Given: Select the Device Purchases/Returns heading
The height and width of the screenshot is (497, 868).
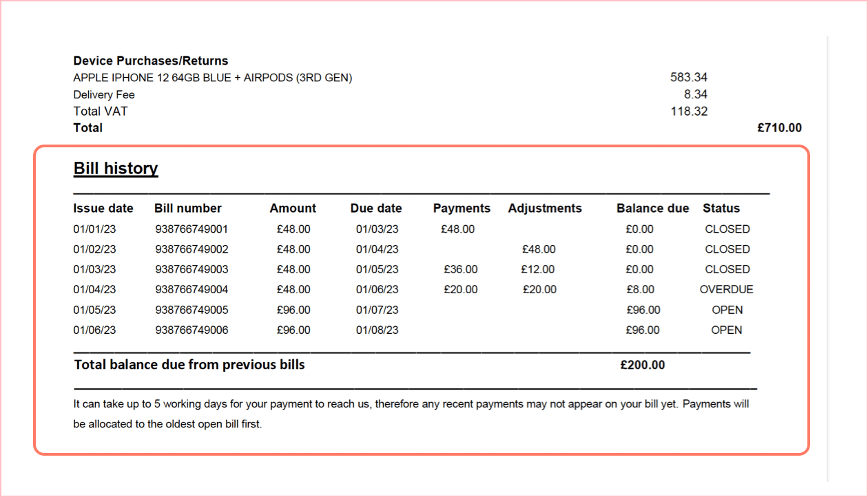Looking at the screenshot, I should pos(150,61).
